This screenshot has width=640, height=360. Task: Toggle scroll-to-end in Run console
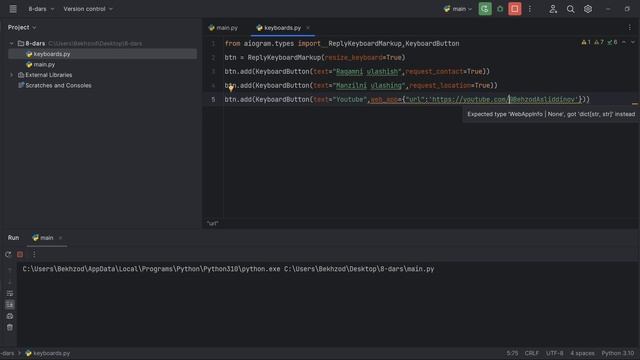coord(10,304)
